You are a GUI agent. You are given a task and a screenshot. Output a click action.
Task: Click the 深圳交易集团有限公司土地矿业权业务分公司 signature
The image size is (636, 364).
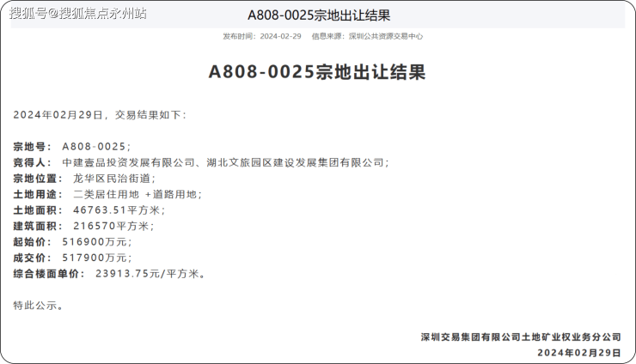click(x=520, y=337)
